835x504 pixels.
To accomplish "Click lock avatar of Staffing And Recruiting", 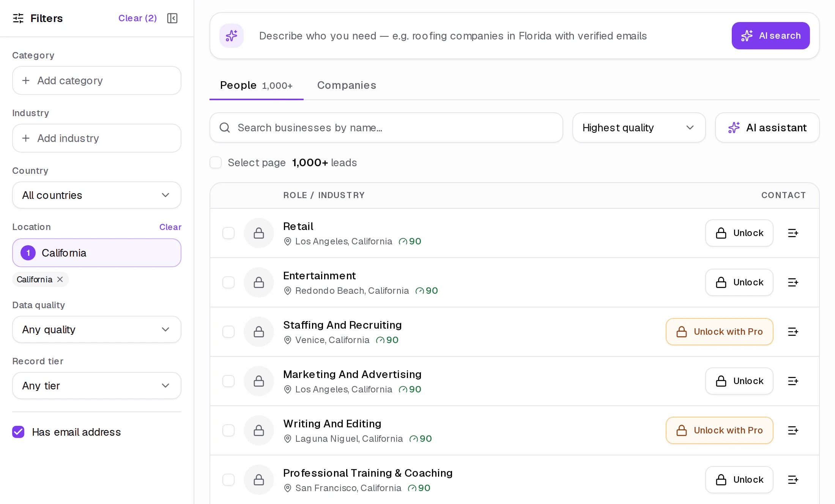I will click(x=259, y=332).
